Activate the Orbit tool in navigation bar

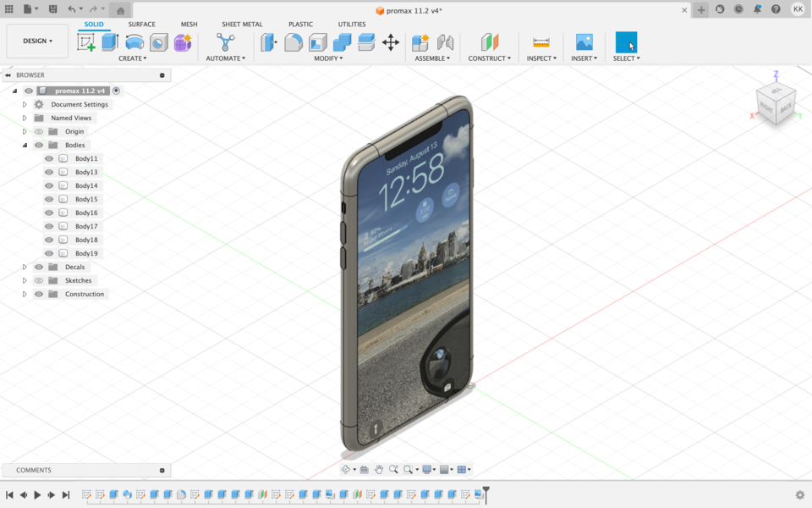347,468
